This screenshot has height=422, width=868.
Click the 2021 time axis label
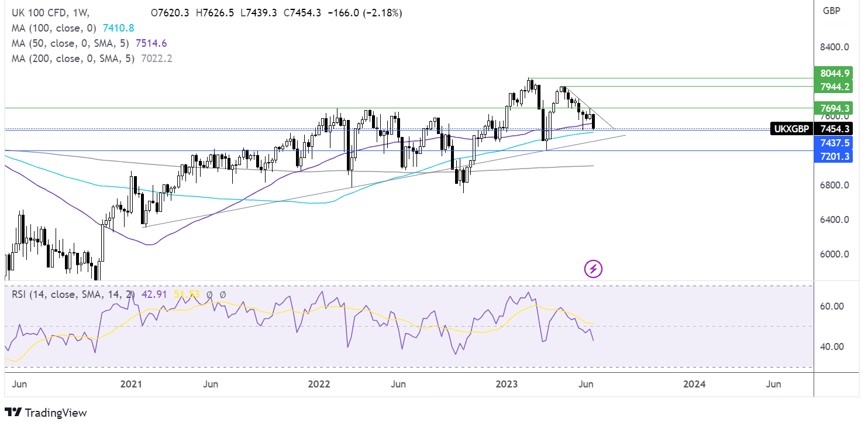[131, 384]
